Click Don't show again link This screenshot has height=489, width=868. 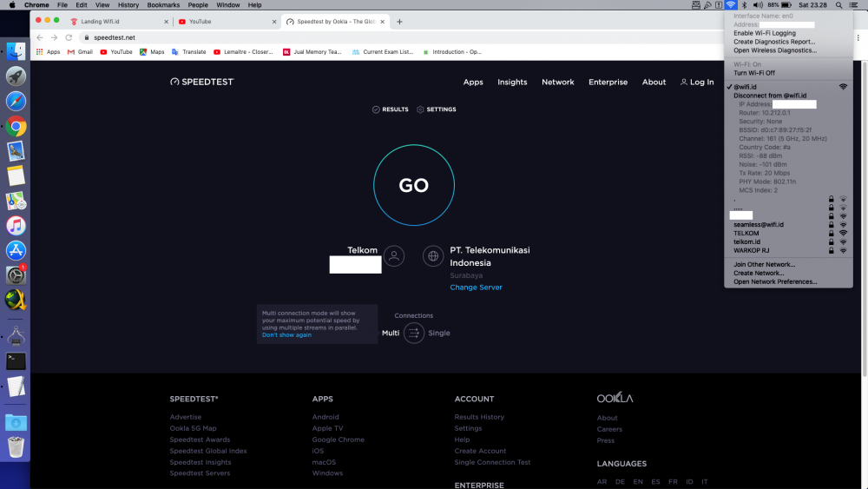286,335
